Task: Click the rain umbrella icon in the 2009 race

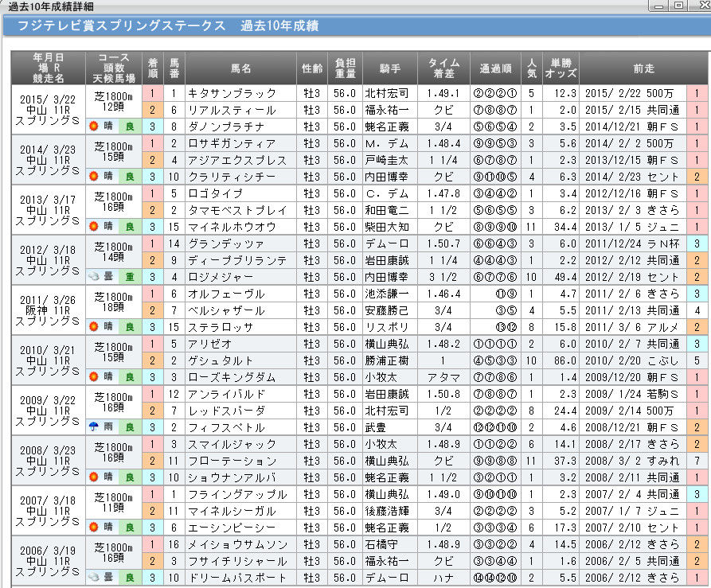Action: click(x=94, y=426)
